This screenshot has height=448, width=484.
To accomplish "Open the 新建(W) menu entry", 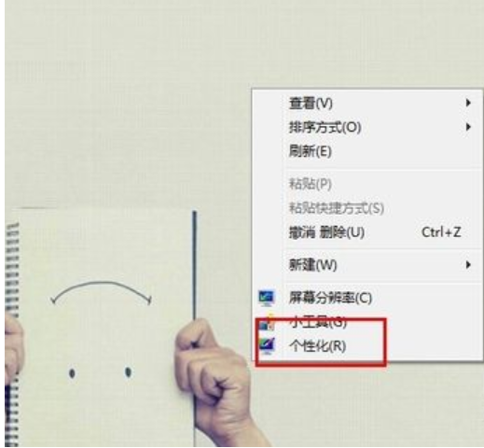I will click(367, 265).
